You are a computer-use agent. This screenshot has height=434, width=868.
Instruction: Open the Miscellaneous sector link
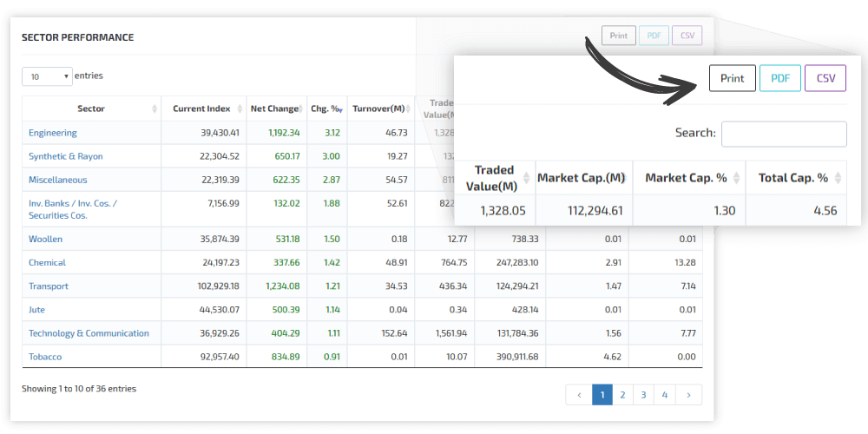(57, 180)
